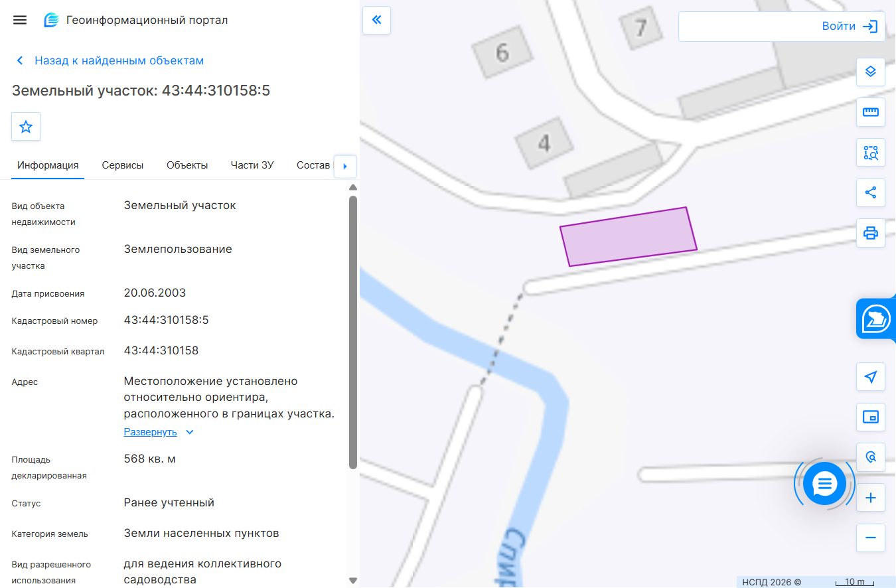This screenshot has height=588, width=896.
Task: Expand the address chevron next to Развернуть
Action: click(190, 432)
